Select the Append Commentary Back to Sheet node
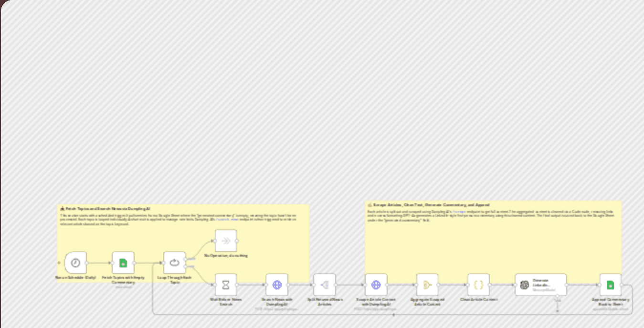 tap(610, 285)
